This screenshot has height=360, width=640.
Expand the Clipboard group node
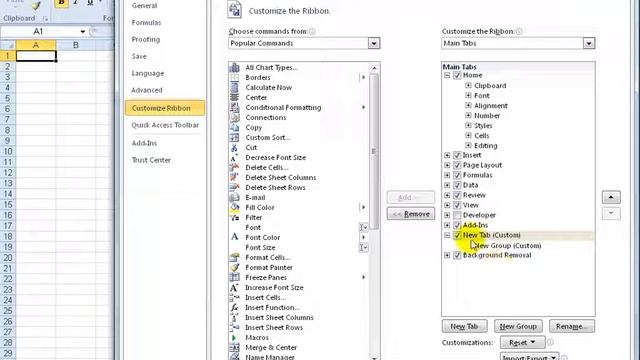468,85
